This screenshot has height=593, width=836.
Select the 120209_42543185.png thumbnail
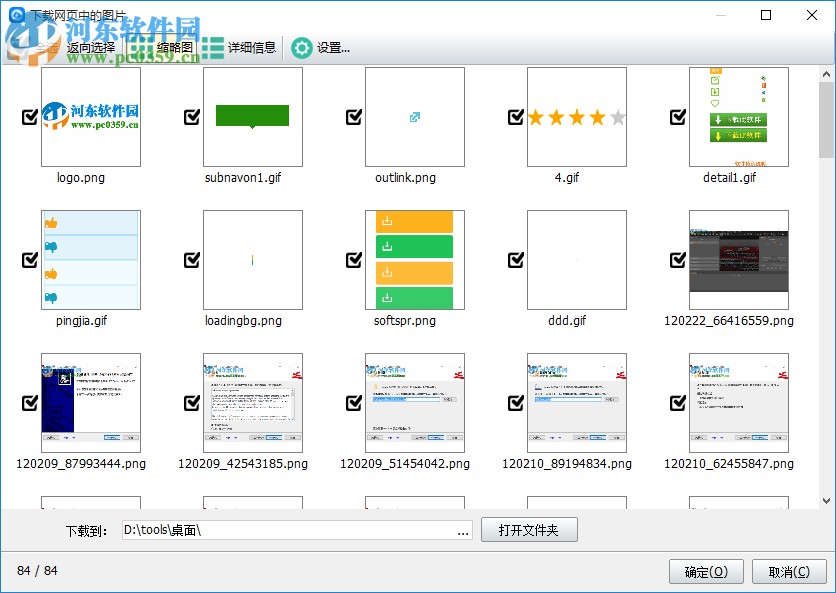point(253,403)
